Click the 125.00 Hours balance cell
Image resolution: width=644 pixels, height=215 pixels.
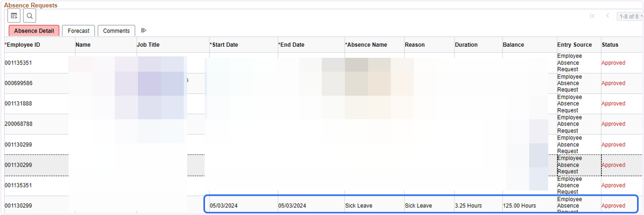click(519, 205)
